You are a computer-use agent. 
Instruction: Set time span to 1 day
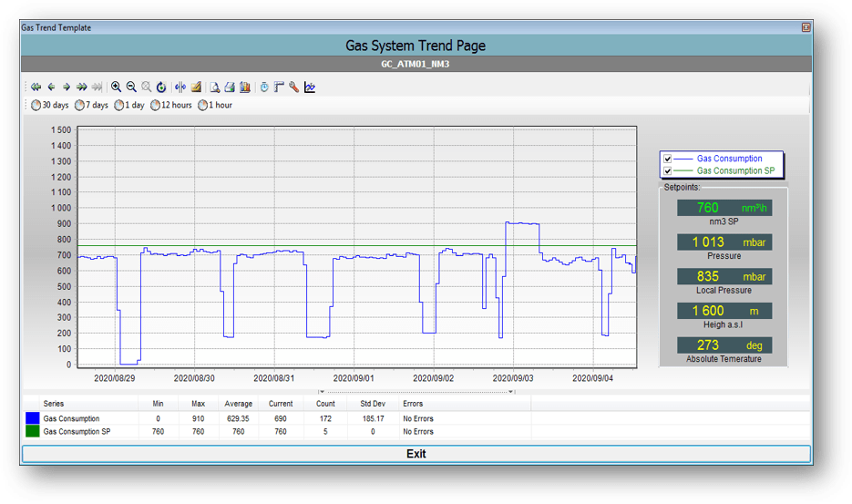(129, 105)
